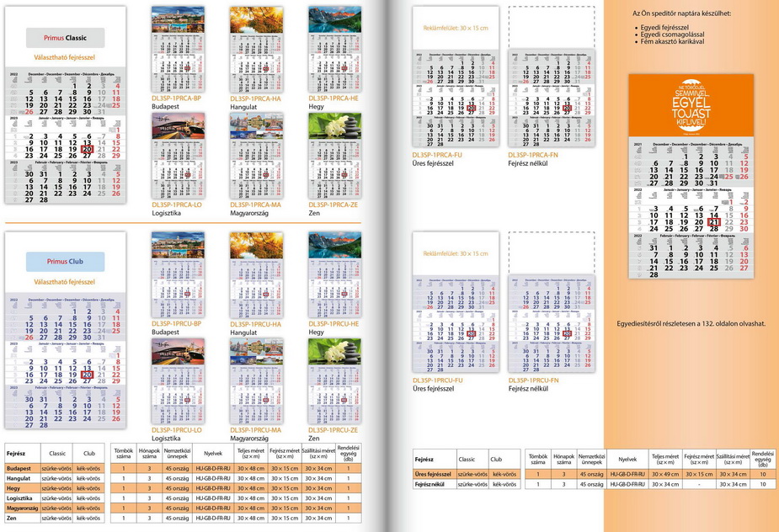Click the DL3SP-1PRCU-FU product code
The width and height of the screenshot is (779, 532).
pos(437,380)
